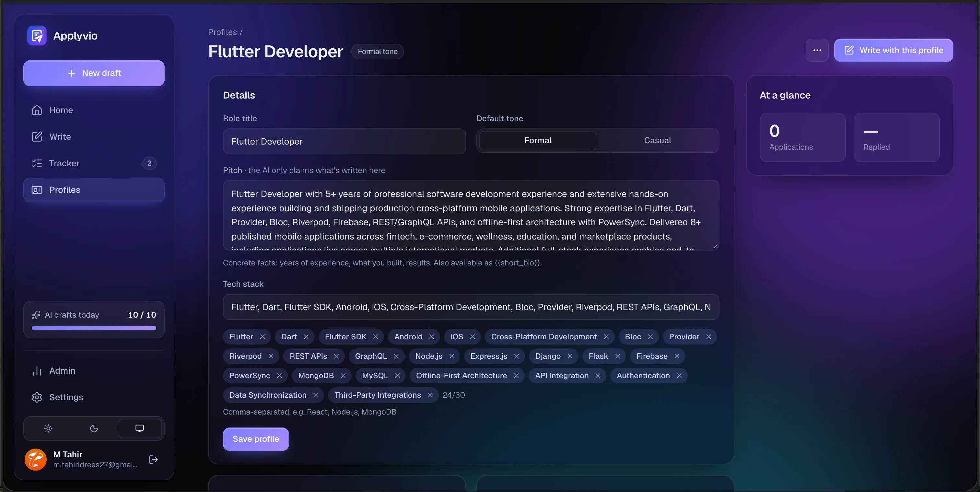Remove the MySQL tag
The image size is (980, 492).
tap(397, 376)
